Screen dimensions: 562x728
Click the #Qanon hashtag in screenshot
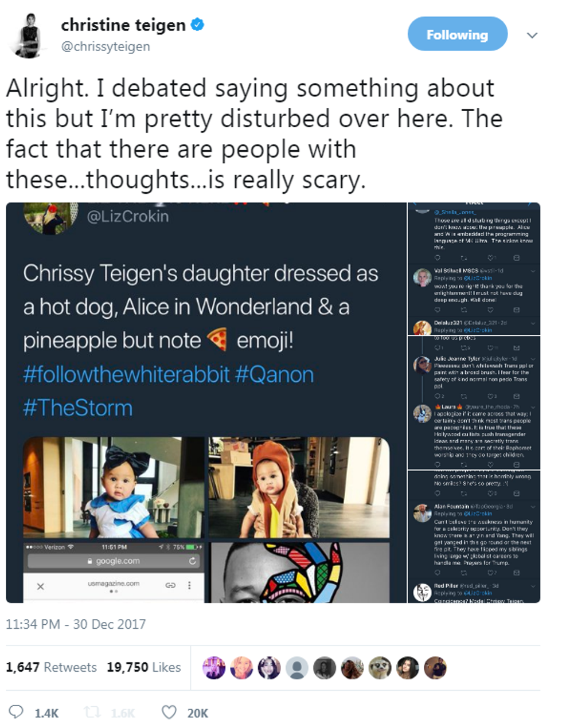(274, 375)
